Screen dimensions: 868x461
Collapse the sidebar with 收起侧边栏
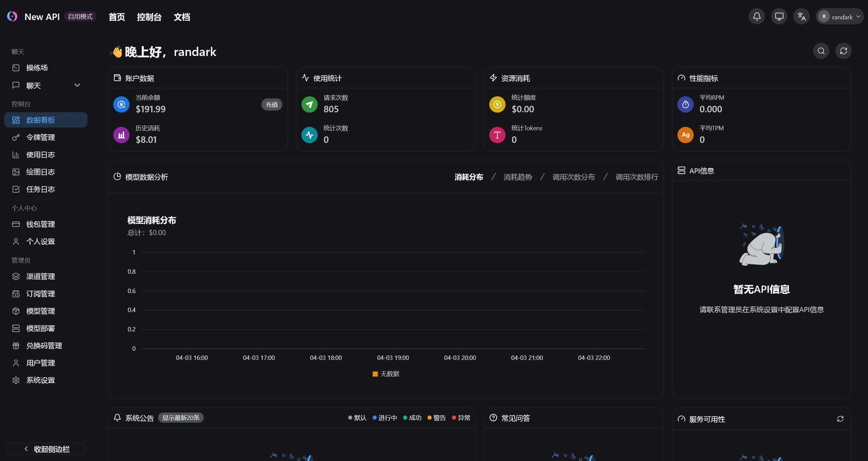point(46,449)
